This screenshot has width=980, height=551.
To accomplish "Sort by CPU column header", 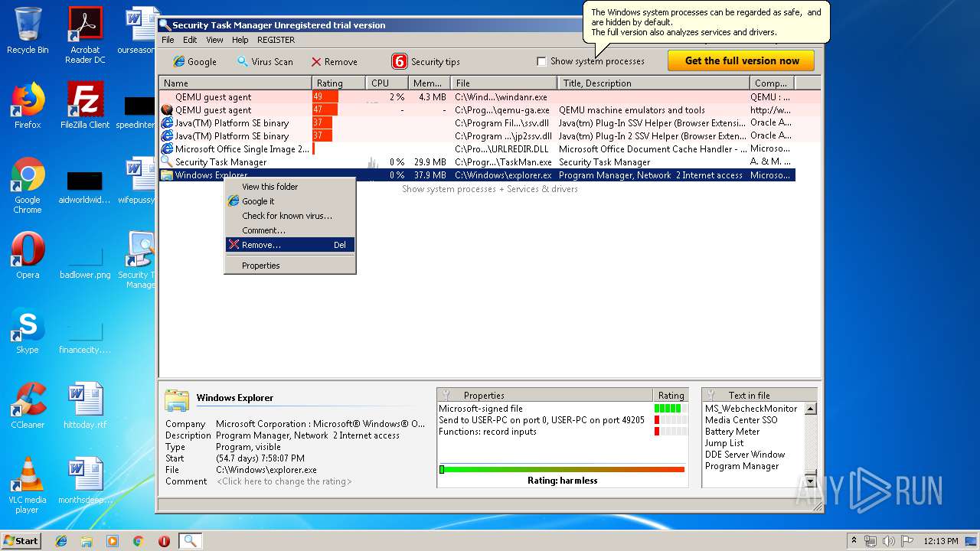I will pyautogui.click(x=387, y=83).
